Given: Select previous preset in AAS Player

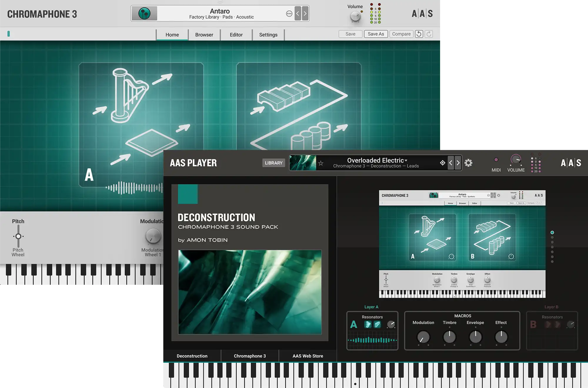Looking at the screenshot, I should [451, 163].
